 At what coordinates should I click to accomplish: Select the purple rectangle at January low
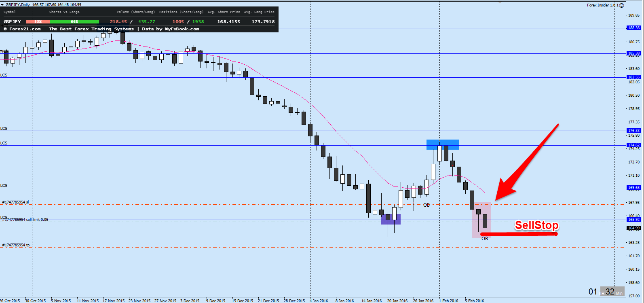tap(391, 219)
